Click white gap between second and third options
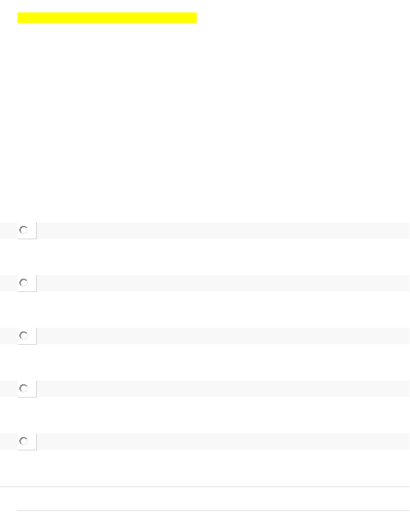 pyautogui.click(x=205, y=309)
